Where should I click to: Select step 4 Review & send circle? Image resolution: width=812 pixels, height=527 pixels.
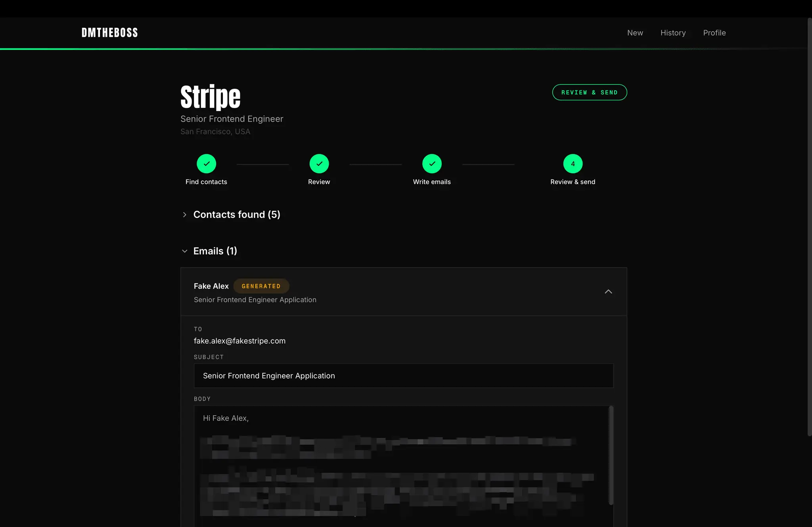(x=573, y=164)
